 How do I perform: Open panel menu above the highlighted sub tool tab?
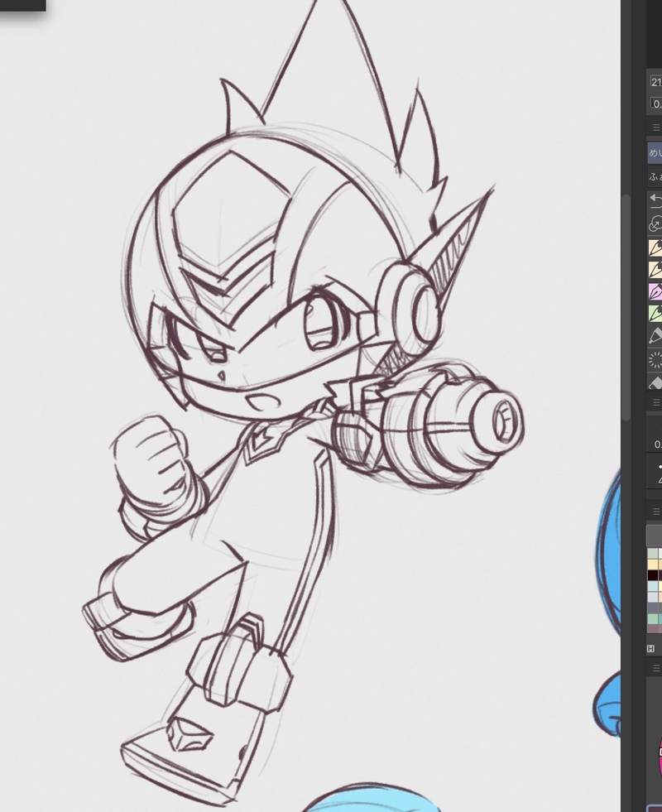click(657, 127)
